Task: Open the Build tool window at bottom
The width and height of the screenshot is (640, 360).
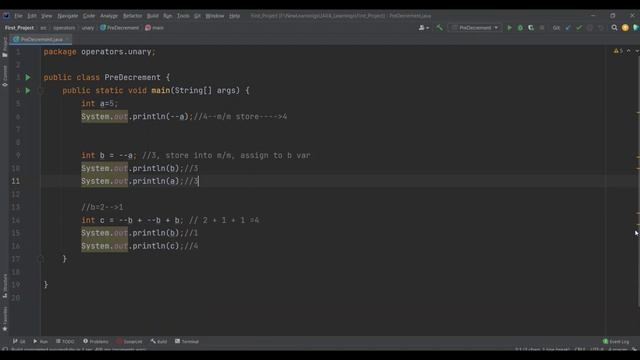Action: point(159,341)
